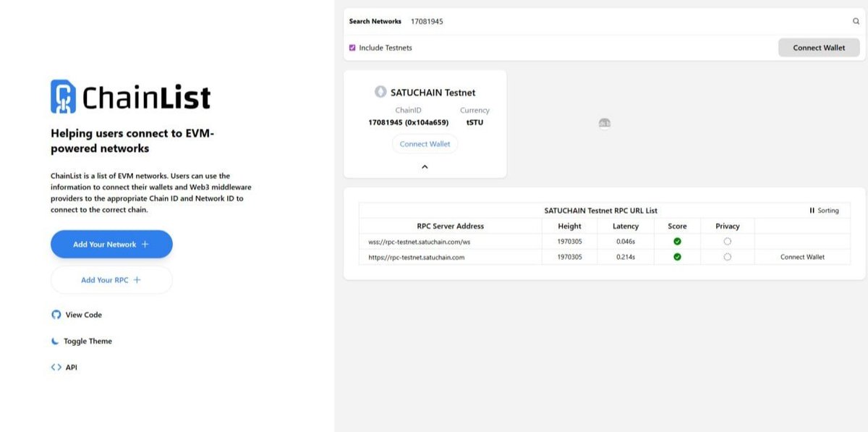This screenshot has width=868, height=432.
Task: Collapse the SATUCHAIN Testnet card chevron
Action: pyautogui.click(x=425, y=166)
